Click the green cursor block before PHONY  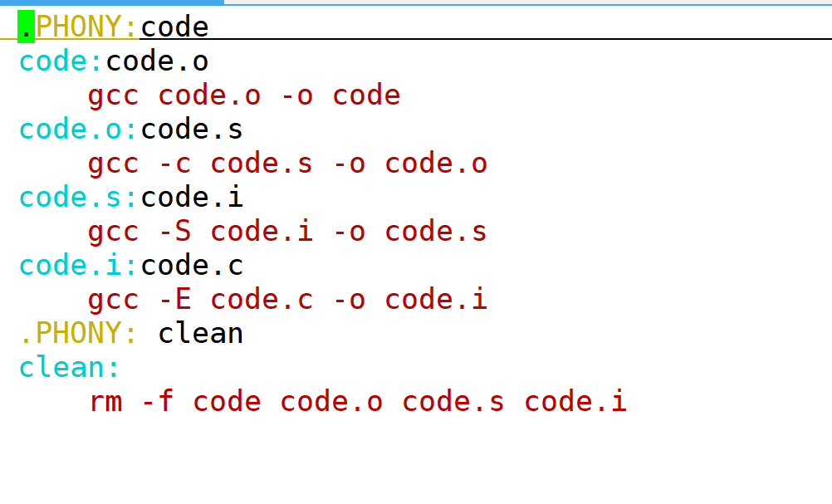(26, 27)
